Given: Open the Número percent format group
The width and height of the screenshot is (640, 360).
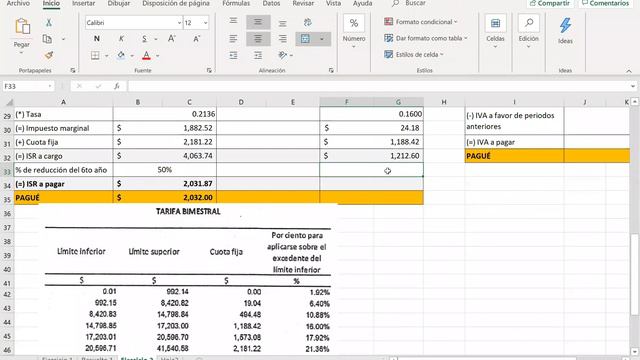Looking at the screenshot, I should 354,31.
